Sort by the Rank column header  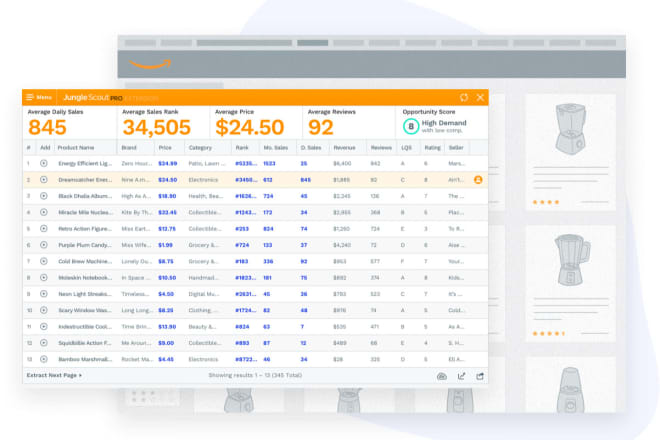(x=242, y=148)
